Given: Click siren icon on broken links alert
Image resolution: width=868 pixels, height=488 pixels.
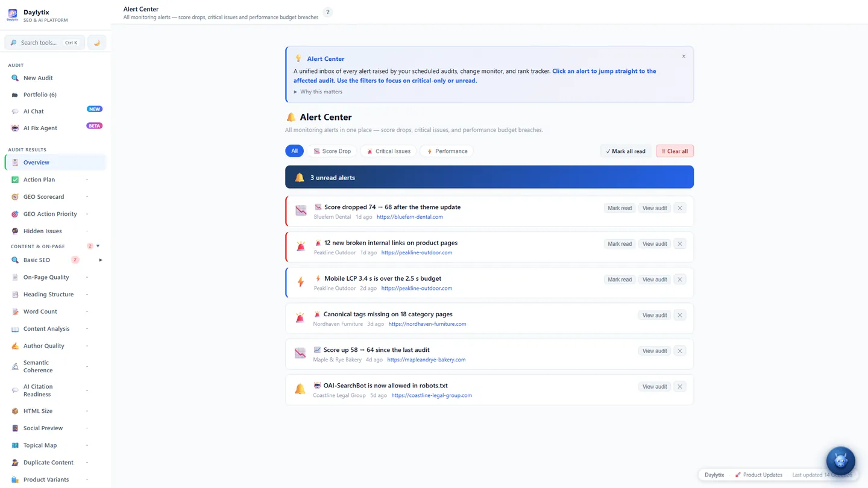Looking at the screenshot, I should [x=301, y=246].
